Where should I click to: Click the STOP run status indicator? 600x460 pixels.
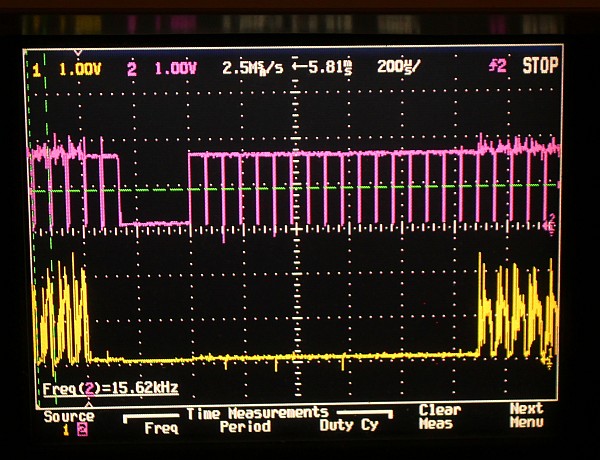pyautogui.click(x=539, y=68)
